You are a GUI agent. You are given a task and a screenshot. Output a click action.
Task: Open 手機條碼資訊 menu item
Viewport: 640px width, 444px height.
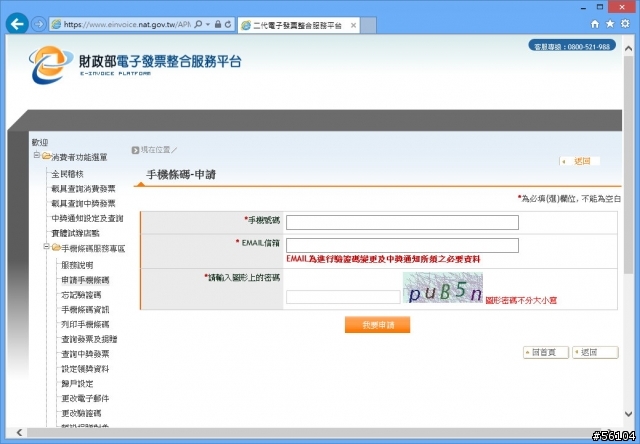(x=85, y=310)
